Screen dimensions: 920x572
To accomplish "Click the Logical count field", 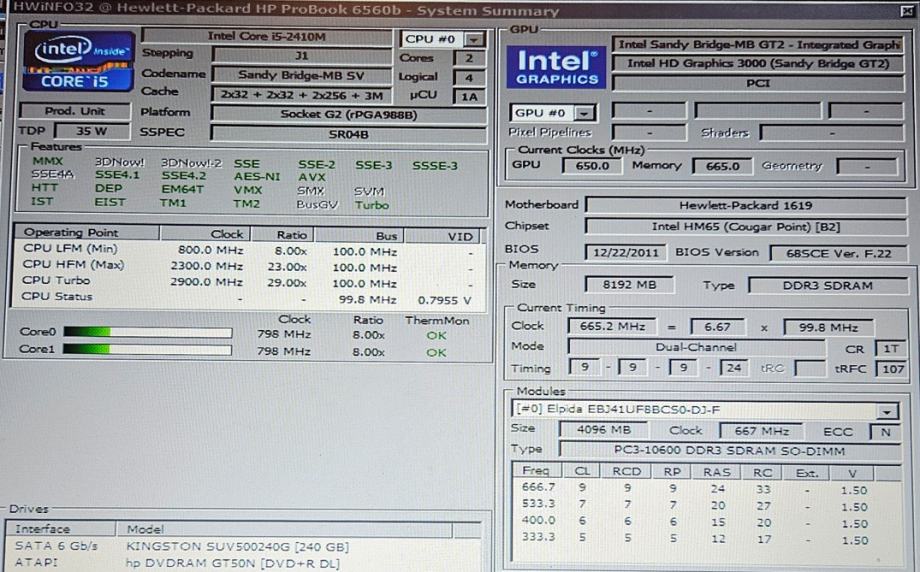I will coord(469,77).
